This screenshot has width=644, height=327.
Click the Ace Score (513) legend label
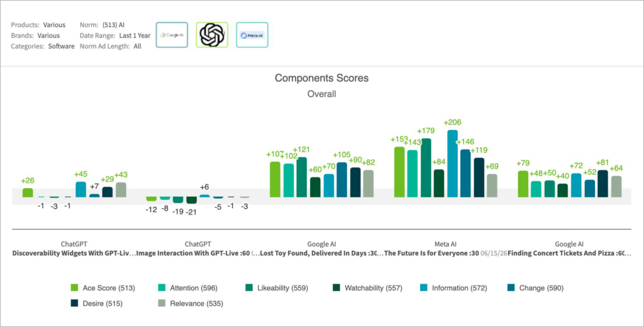click(109, 288)
